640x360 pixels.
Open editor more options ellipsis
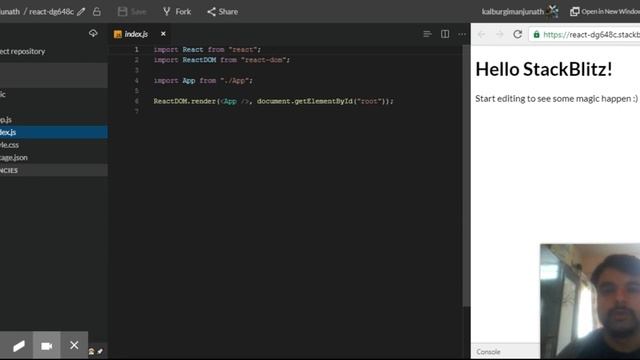[462, 34]
